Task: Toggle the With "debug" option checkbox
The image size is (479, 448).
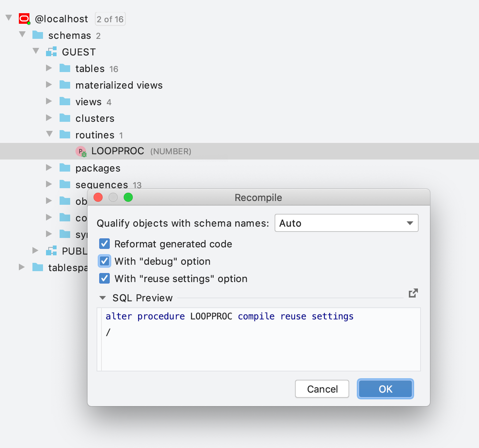Action: [104, 261]
